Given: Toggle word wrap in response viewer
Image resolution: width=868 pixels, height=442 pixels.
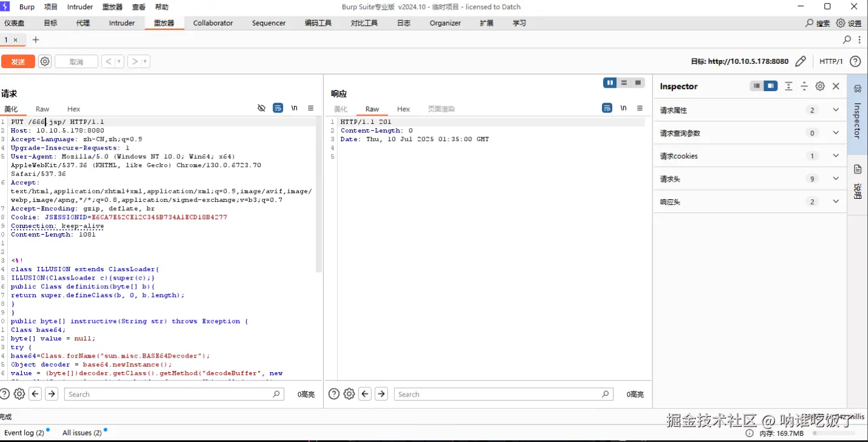Looking at the screenshot, I should pyautogui.click(x=607, y=108).
